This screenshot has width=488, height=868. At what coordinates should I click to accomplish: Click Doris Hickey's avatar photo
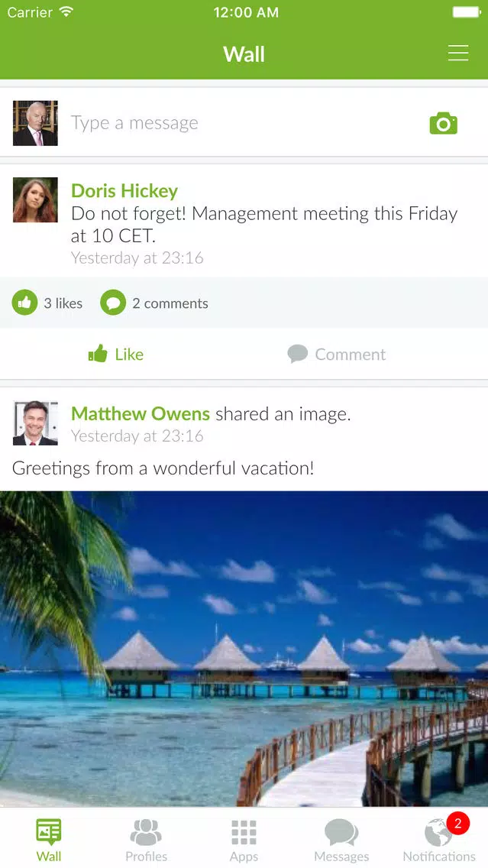pyautogui.click(x=35, y=200)
